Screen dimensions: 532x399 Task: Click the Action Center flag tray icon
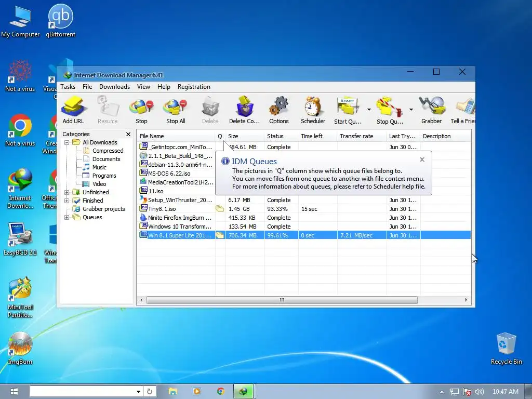[467, 392]
